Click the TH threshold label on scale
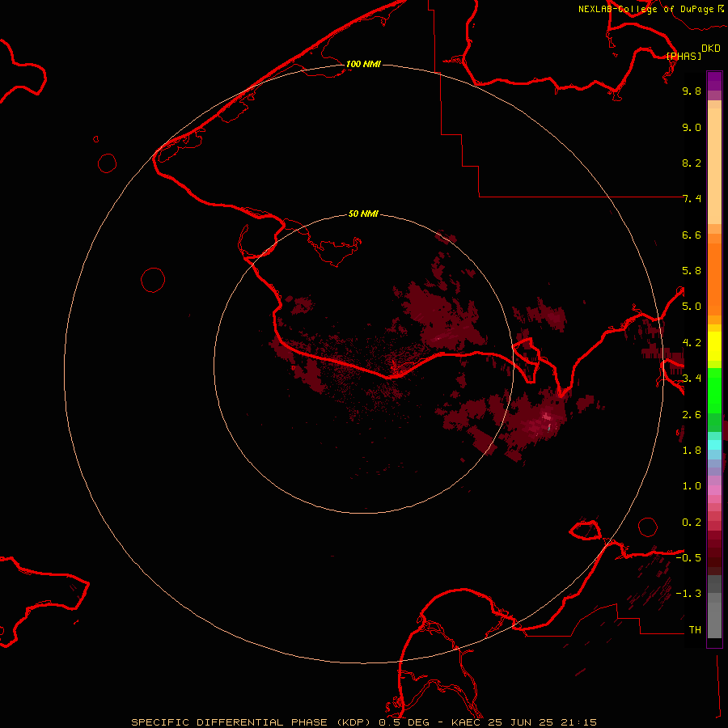 click(695, 630)
